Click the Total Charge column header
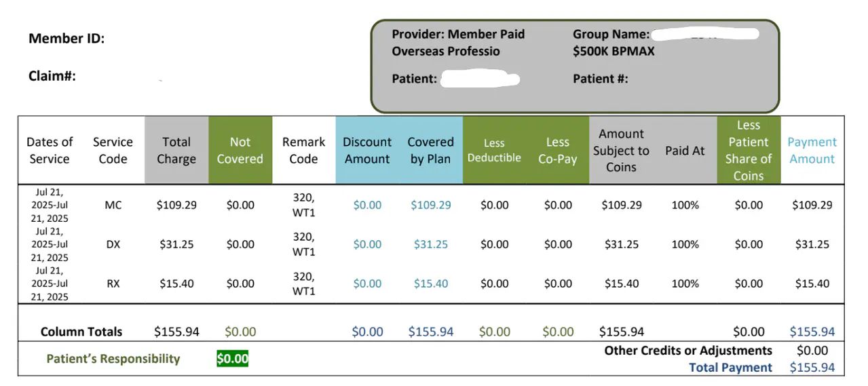Image resolution: width=868 pixels, height=386 pixels. tap(176, 151)
